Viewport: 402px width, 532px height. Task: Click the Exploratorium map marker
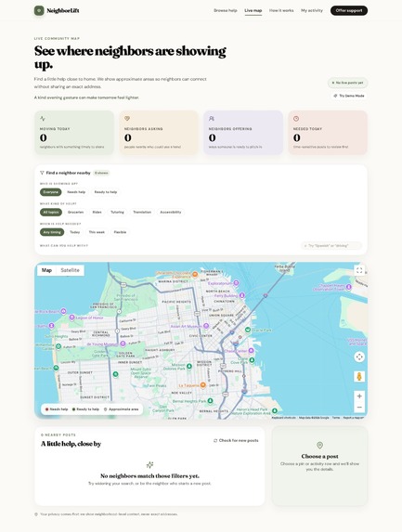(236, 282)
